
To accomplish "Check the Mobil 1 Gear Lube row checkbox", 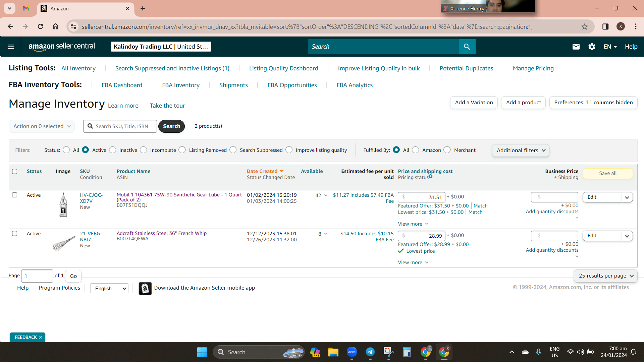I will point(14,195).
